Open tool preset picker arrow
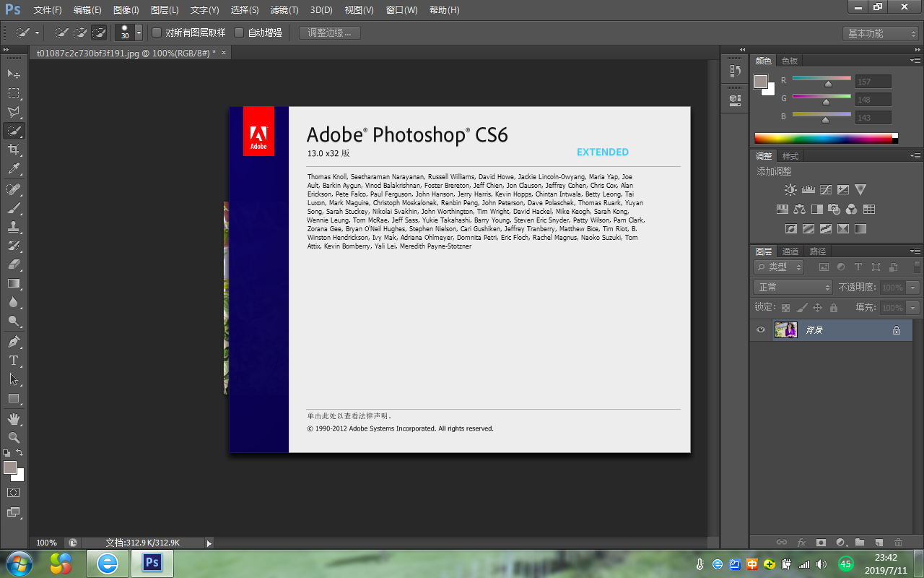This screenshot has width=924, height=578. point(37,33)
